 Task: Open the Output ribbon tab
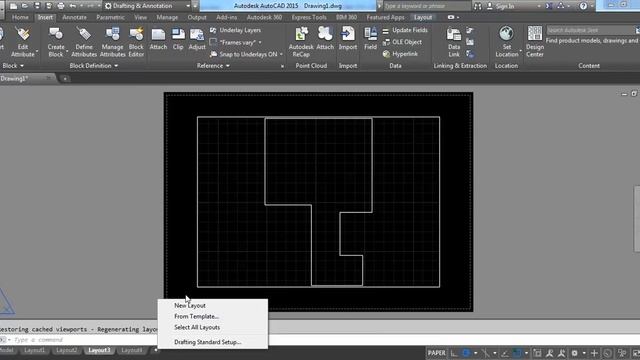(197, 18)
